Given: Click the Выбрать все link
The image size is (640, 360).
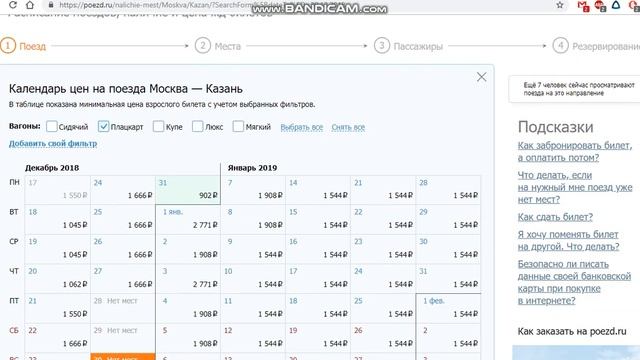Looking at the screenshot, I should point(302,127).
